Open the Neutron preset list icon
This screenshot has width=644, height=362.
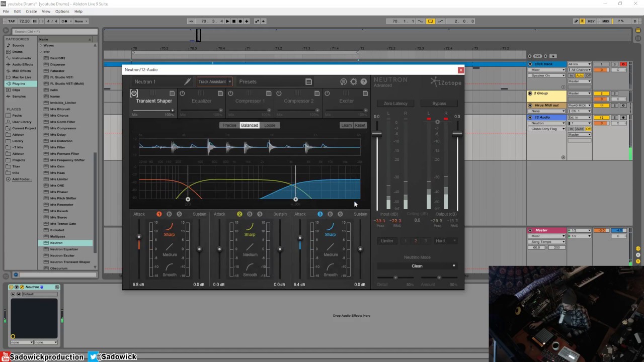pyautogui.click(x=308, y=81)
